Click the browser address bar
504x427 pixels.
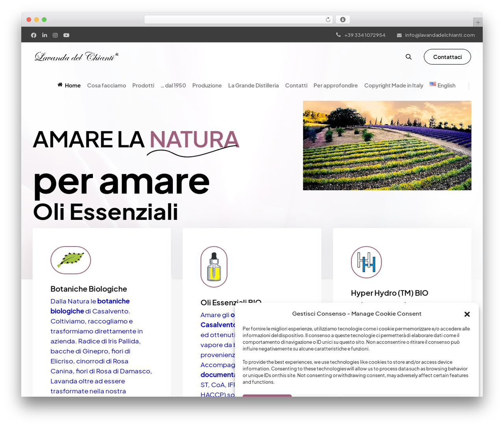[239, 20]
